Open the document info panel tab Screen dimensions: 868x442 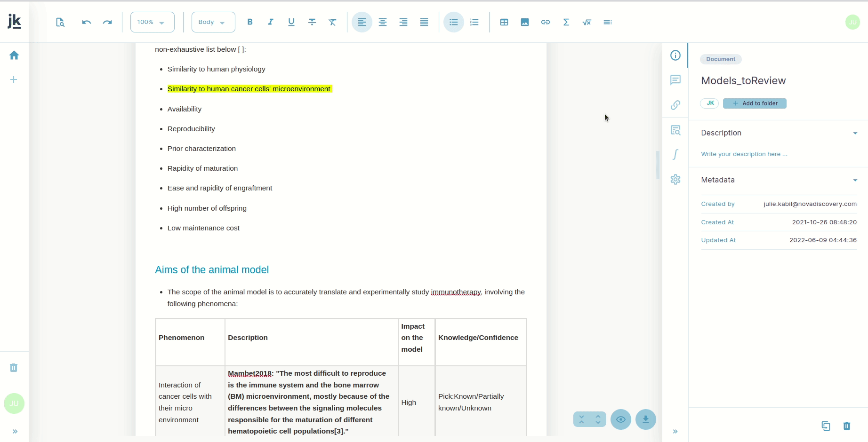(675, 55)
